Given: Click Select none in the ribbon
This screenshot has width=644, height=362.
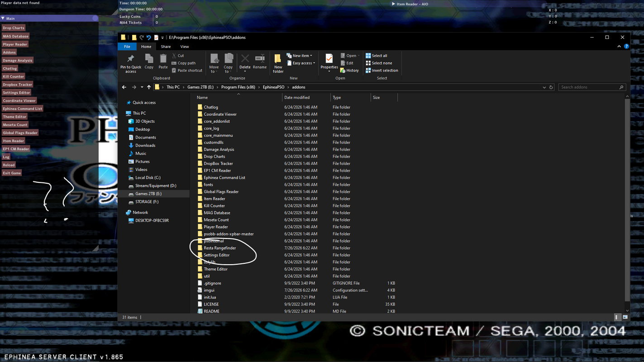Looking at the screenshot, I should [x=379, y=63].
